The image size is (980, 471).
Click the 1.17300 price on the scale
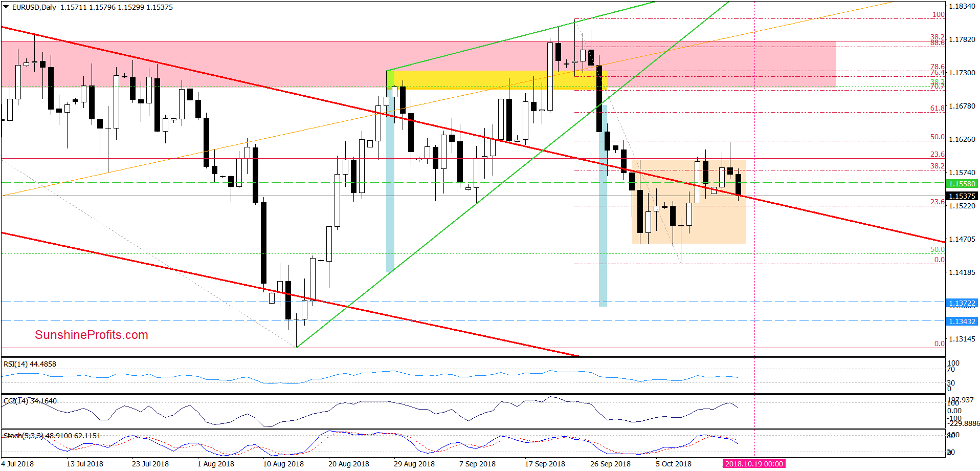(962, 73)
